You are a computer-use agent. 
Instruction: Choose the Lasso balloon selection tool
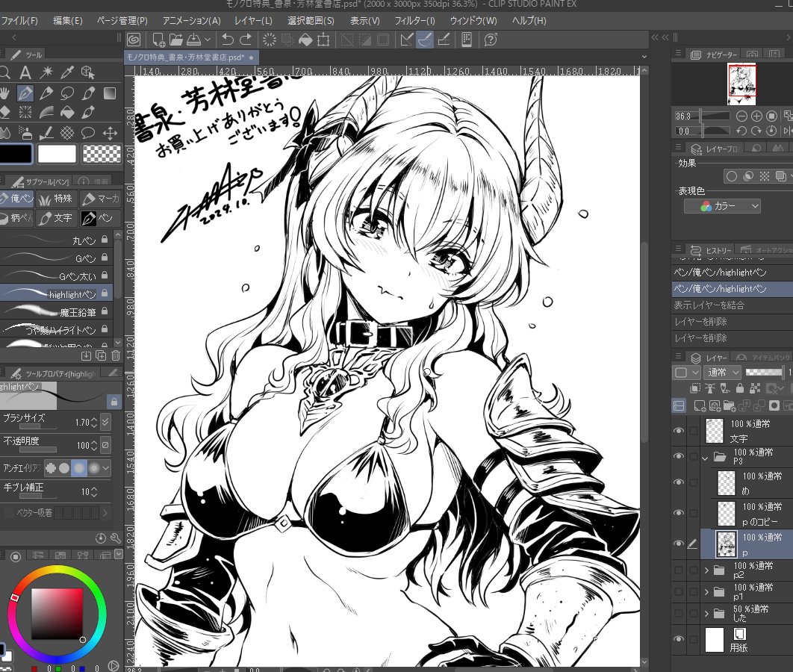pos(66,93)
